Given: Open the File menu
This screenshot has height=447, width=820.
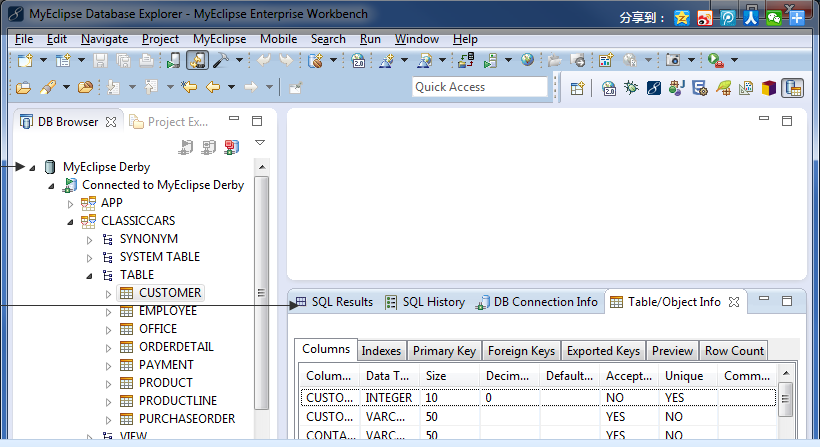Looking at the screenshot, I should pyautogui.click(x=24, y=39).
